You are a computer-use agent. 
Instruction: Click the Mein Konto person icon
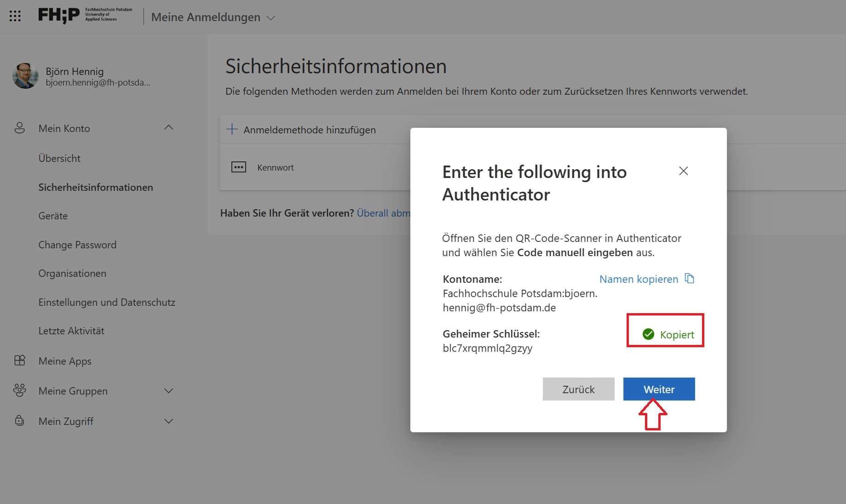(19, 128)
